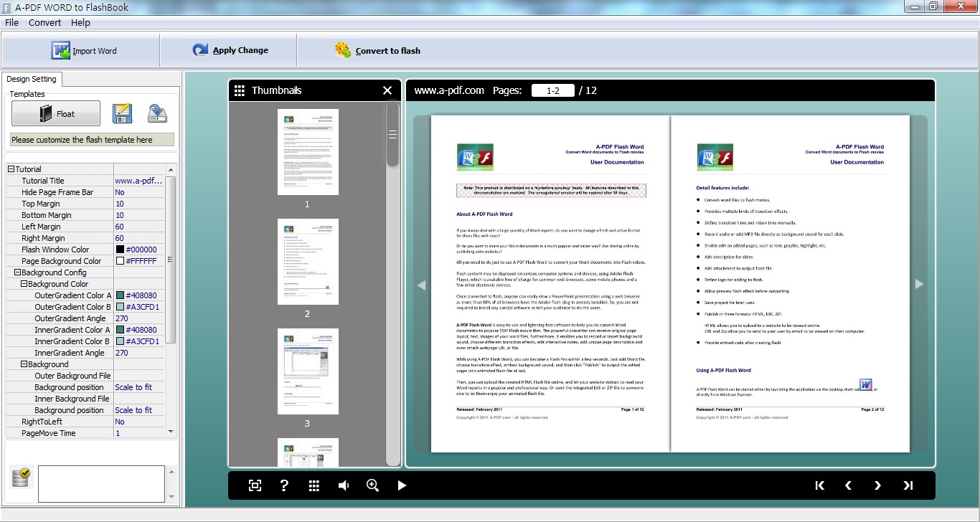Screen dimensions: 980x522
Task: Click the InnerGradient Color A swatch
Action: pyautogui.click(x=120, y=330)
